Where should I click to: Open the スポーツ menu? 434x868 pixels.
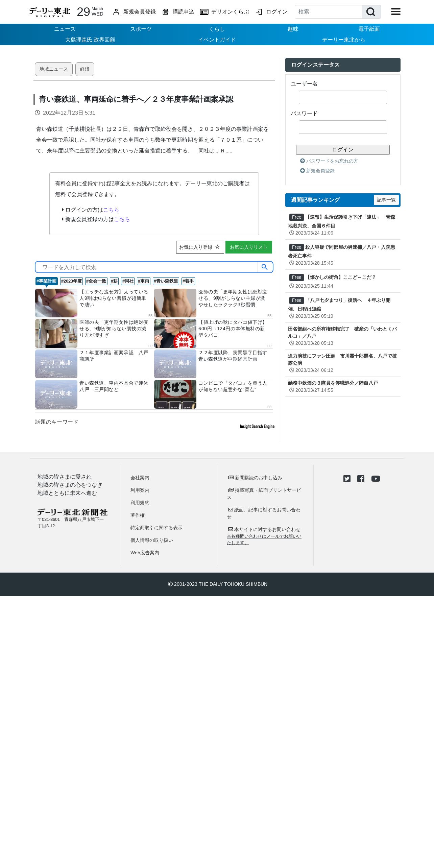click(141, 29)
